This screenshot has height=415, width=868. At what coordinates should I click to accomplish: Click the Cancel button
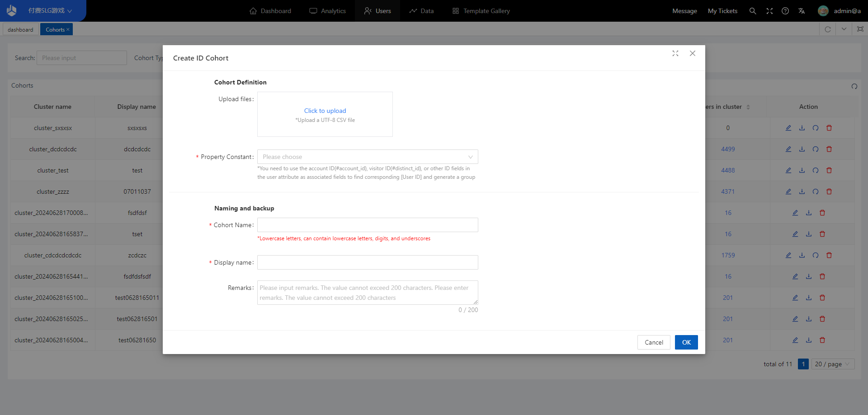point(654,342)
